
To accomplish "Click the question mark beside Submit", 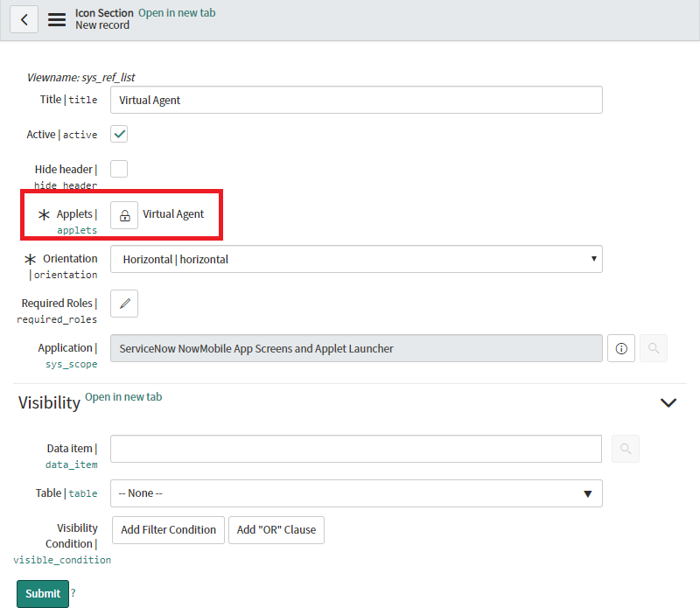I will click(x=73, y=593).
